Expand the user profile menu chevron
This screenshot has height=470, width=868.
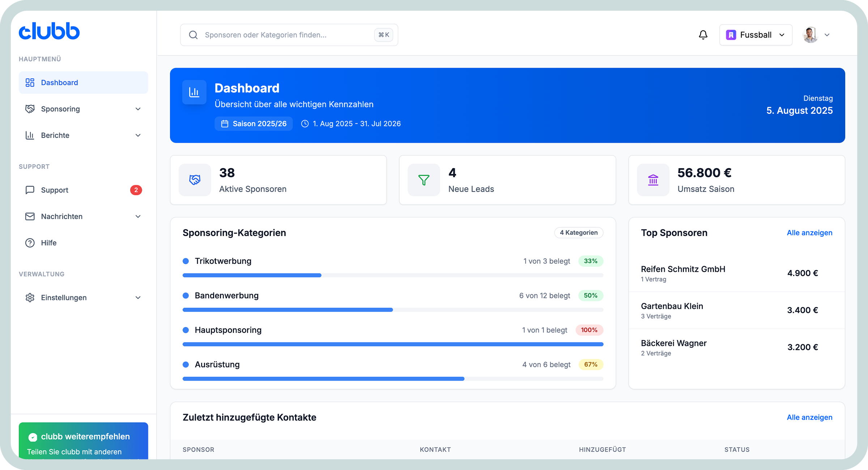pos(827,35)
